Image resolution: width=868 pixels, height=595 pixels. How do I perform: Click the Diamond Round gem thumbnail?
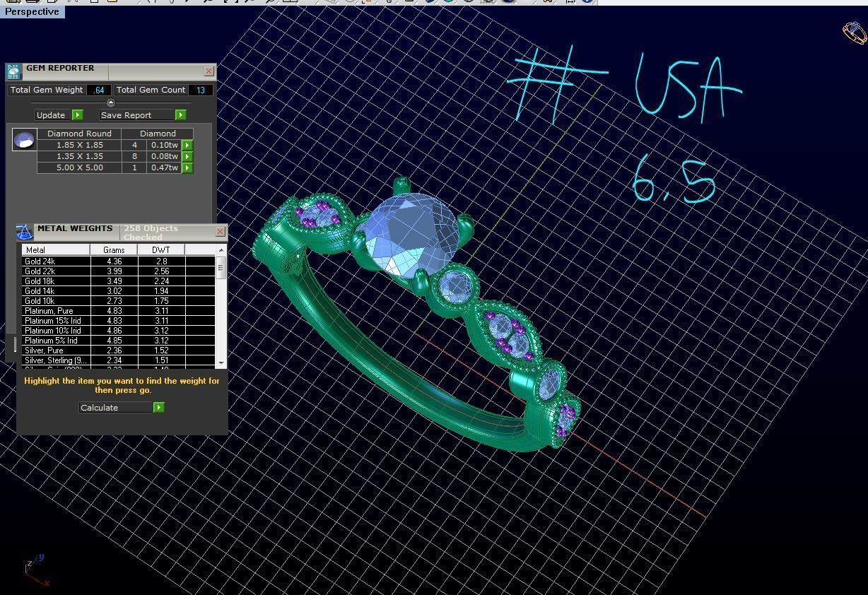[25, 140]
